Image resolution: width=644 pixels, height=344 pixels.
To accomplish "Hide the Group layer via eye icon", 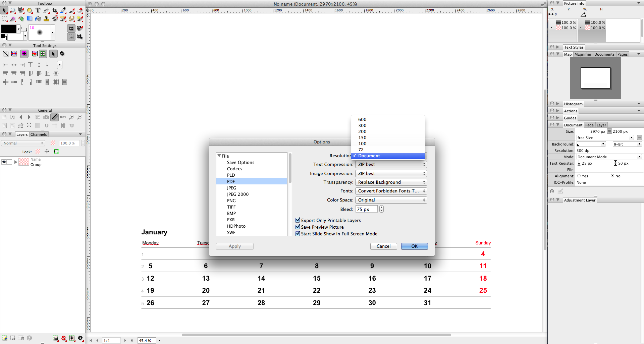I will 4,162.
